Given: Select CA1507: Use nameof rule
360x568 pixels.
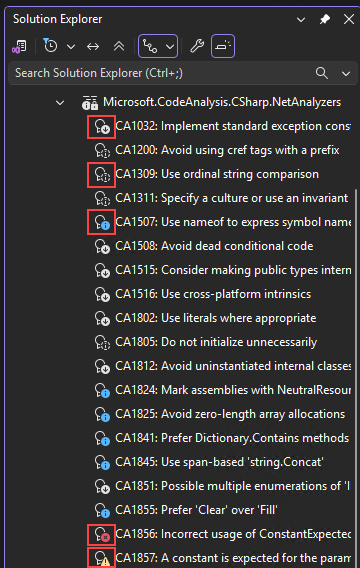Looking at the screenshot, I should (x=233, y=222).
